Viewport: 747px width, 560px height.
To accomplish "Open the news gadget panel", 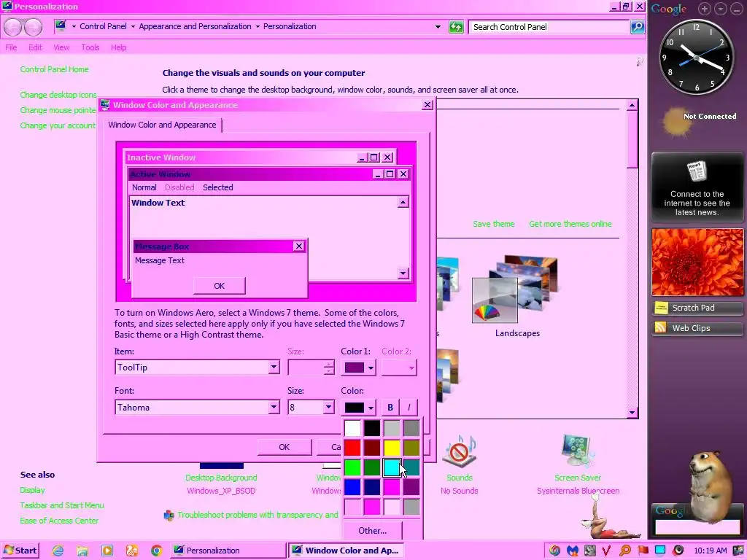I will (x=697, y=187).
